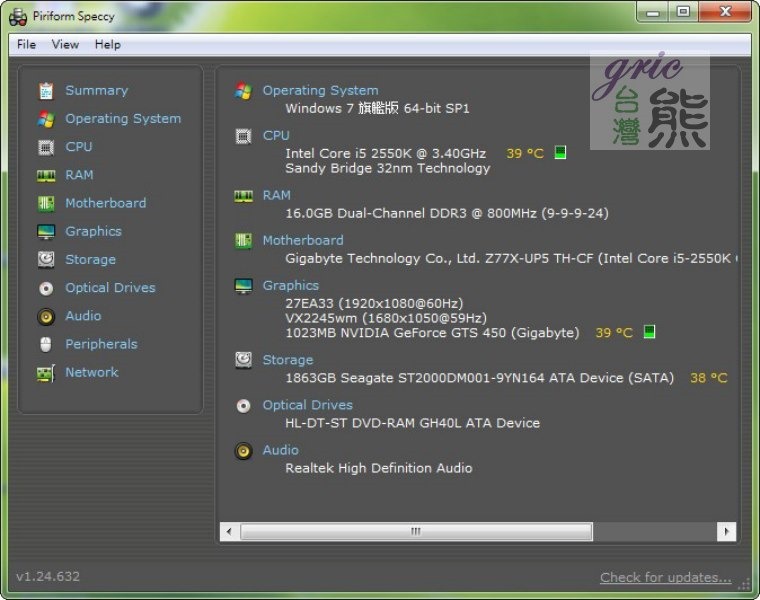Click the Optical Drives heading link in summary

(x=308, y=405)
